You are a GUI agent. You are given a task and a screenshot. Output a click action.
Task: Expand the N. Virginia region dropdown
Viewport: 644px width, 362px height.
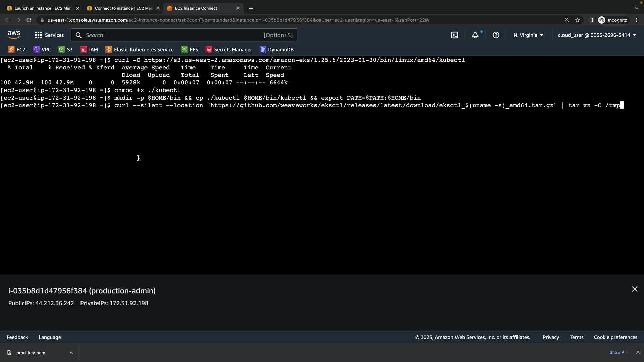(528, 35)
